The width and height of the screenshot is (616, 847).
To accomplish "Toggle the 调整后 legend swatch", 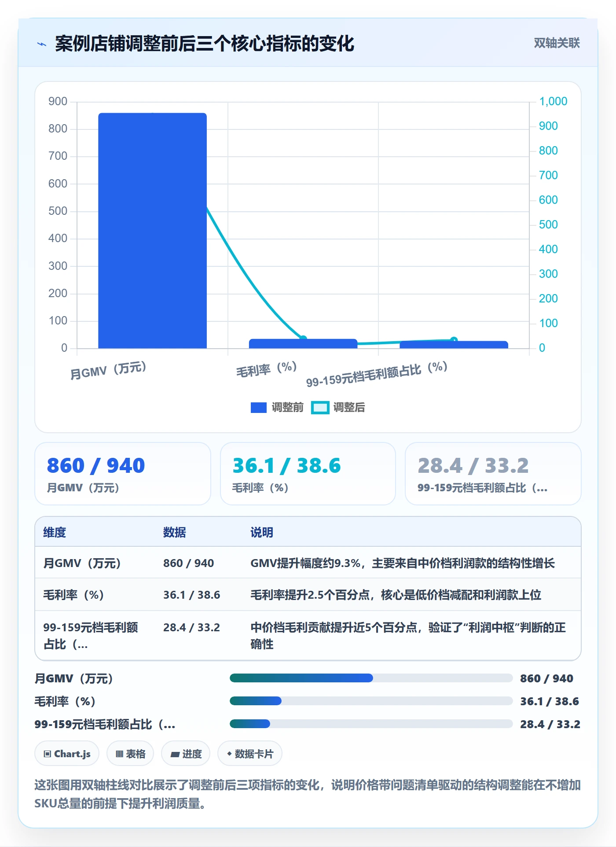I will (320, 408).
